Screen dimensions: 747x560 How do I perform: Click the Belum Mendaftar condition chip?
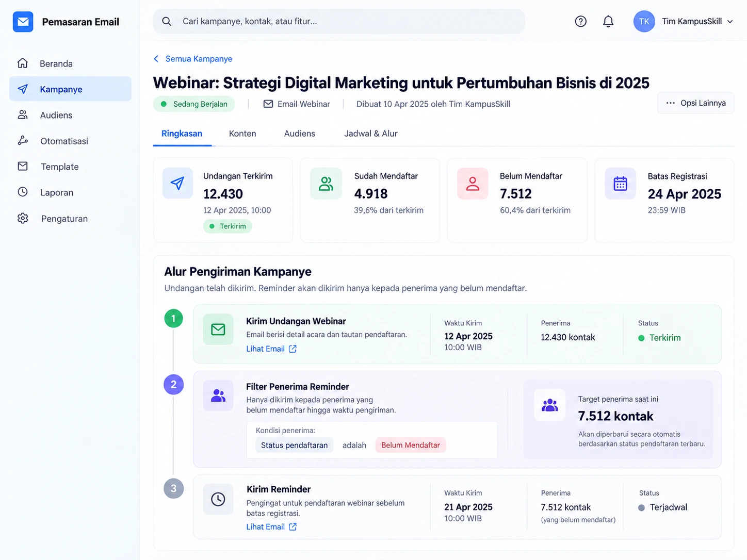tap(411, 445)
